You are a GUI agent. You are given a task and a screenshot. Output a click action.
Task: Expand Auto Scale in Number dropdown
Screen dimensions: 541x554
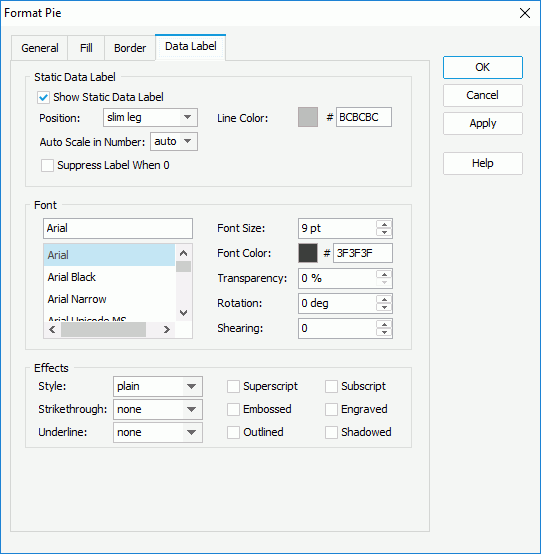[174, 142]
